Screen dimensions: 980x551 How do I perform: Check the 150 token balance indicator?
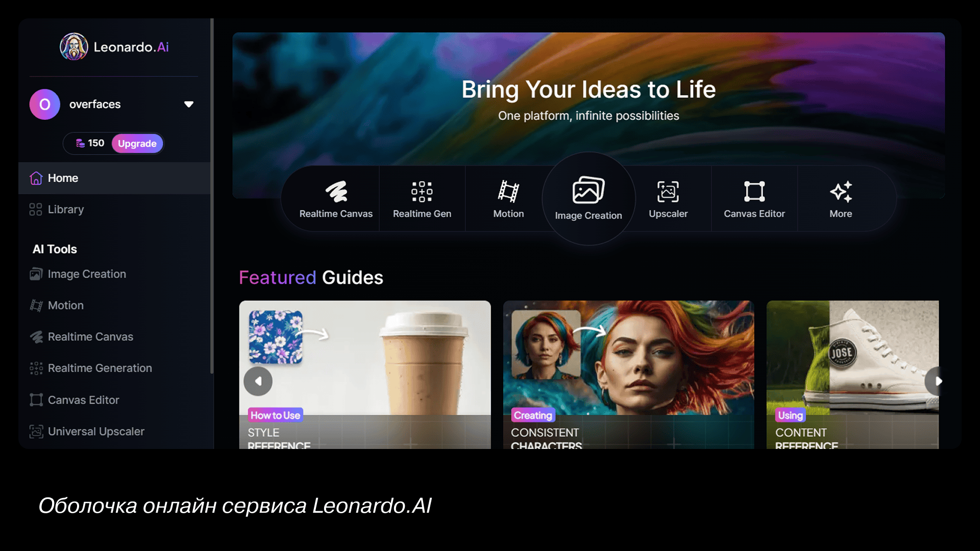click(90, 143)
